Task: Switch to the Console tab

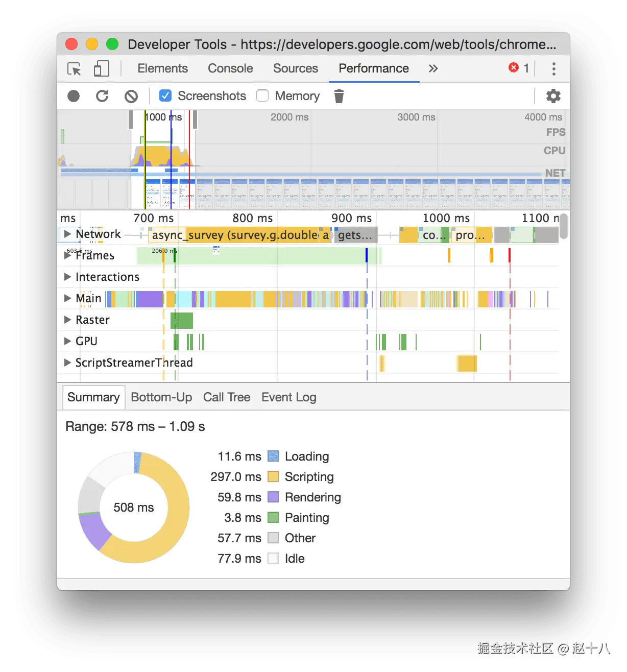Action: (x=230, y=68)
